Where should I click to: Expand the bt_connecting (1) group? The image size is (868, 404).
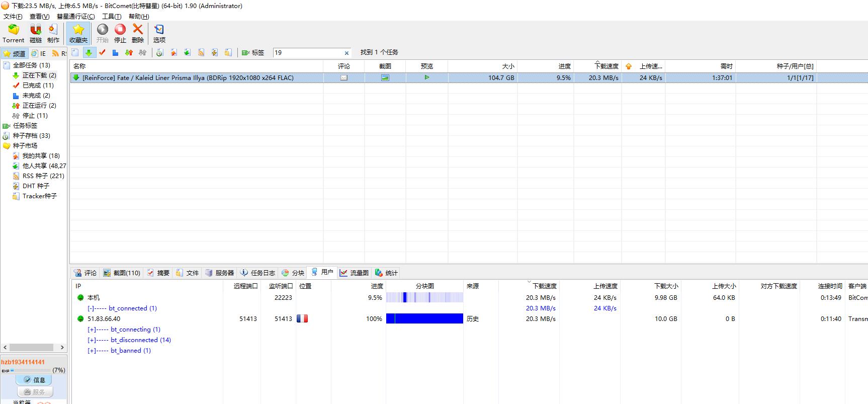tap(92, 330)
